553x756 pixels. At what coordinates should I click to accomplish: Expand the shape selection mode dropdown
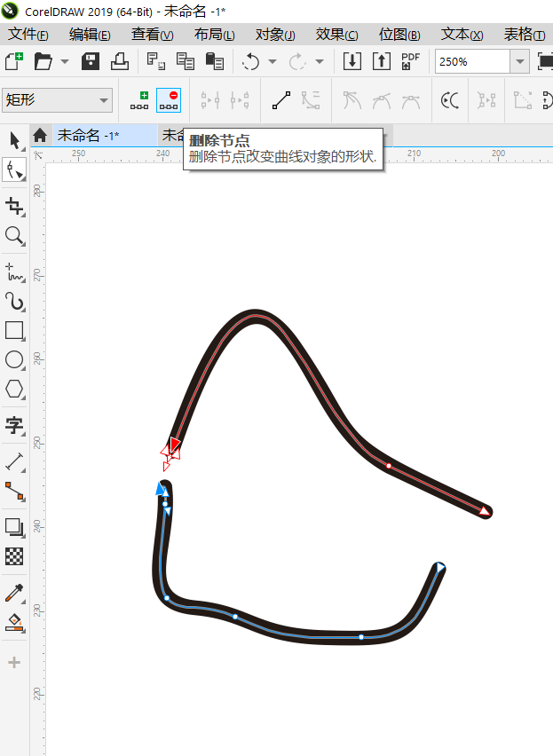click(x=105, y=99)
